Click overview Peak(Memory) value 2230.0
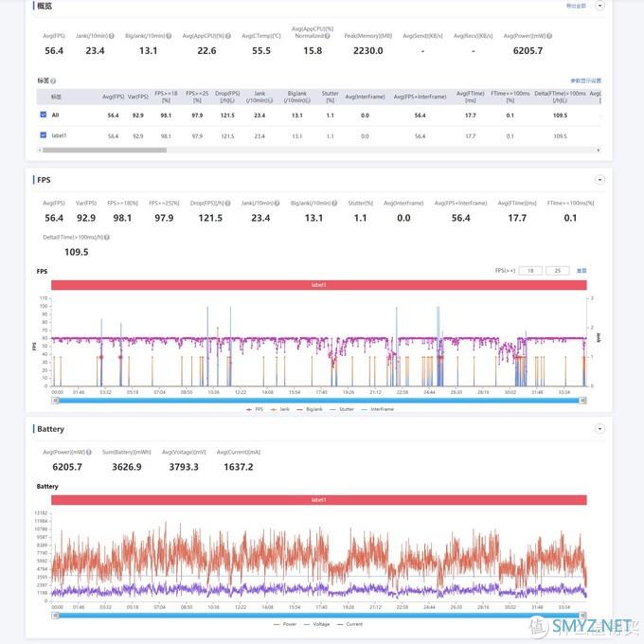The image size is (644, 644). coord(368,51)
